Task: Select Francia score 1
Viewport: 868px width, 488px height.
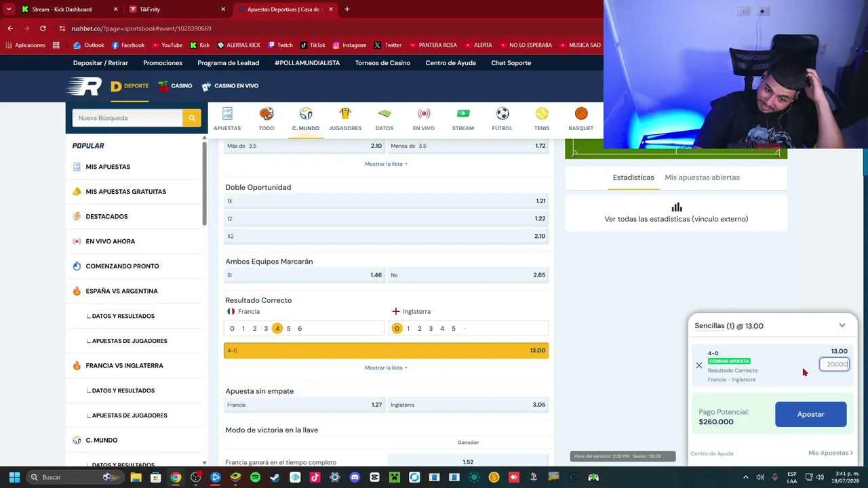Action: coord(243,329)
